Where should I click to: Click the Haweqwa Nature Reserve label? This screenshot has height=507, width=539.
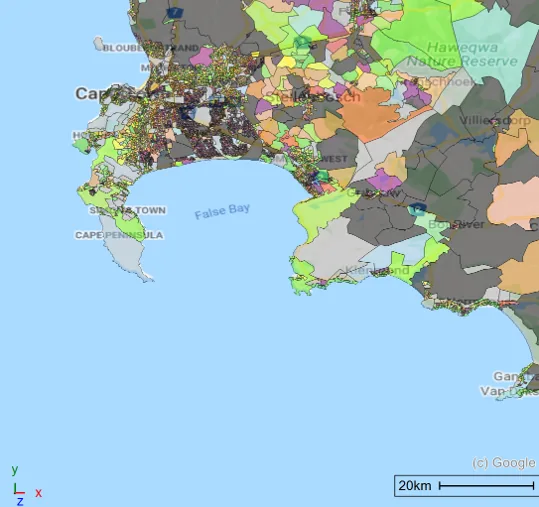[462, 54]
